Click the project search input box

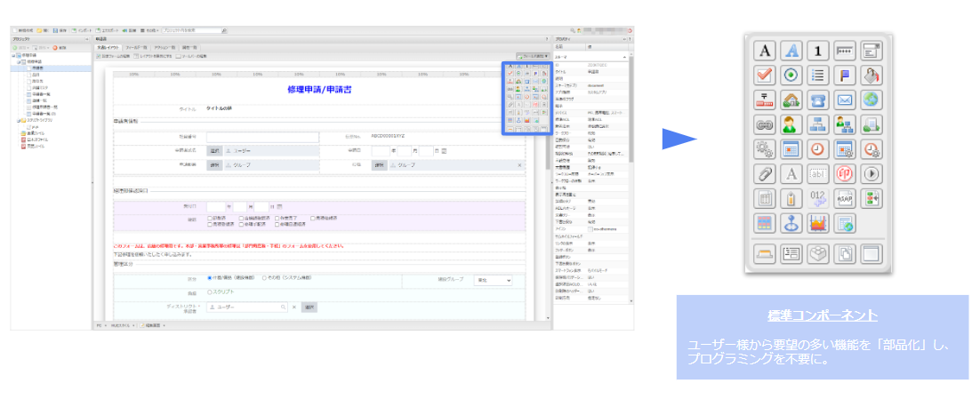tap(191, 30)
